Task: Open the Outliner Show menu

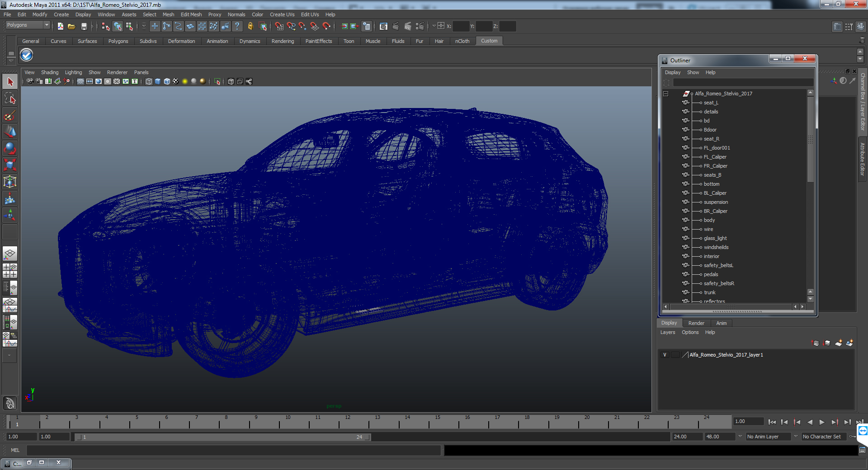Action: click(x=693, y=72)
